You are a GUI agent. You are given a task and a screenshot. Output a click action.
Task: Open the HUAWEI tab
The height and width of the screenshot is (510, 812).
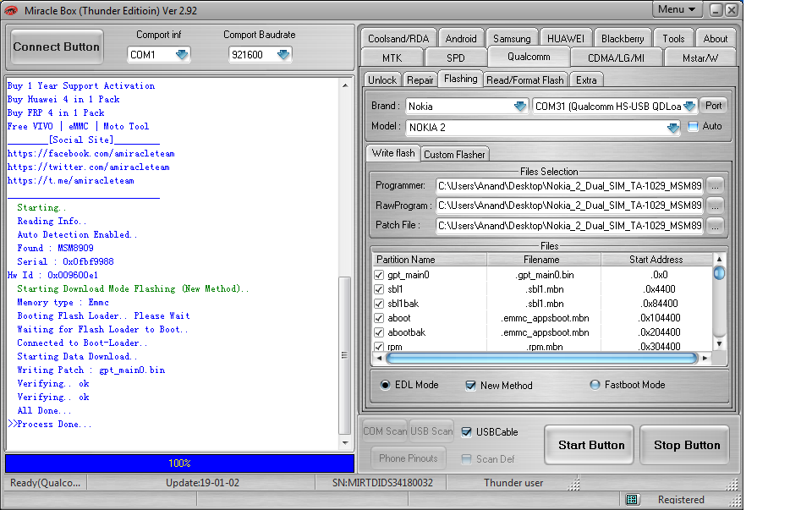coord(566,38)
